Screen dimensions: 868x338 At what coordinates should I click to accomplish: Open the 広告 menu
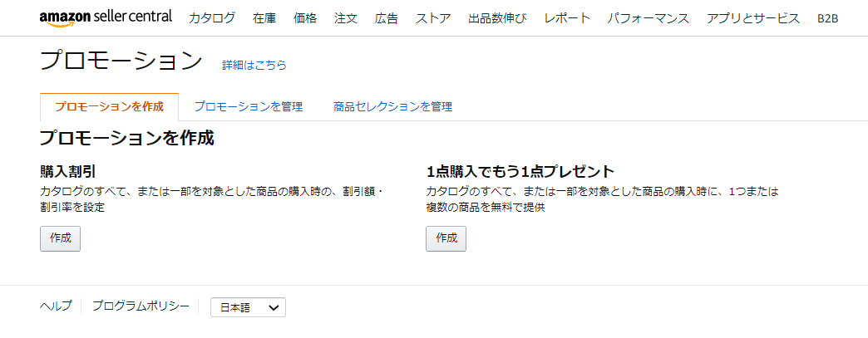point(387,18)
